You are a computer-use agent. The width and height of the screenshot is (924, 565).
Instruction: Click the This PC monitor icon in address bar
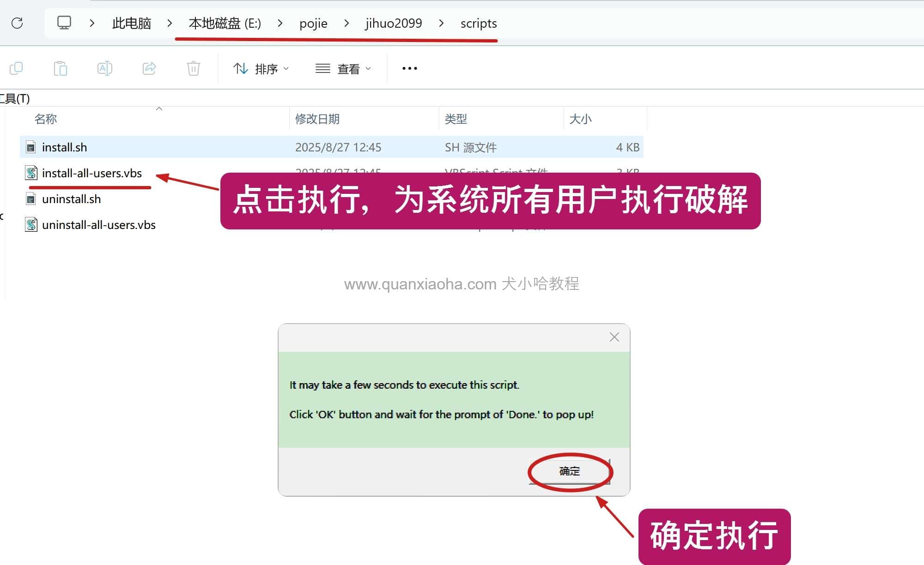(65, 22)
